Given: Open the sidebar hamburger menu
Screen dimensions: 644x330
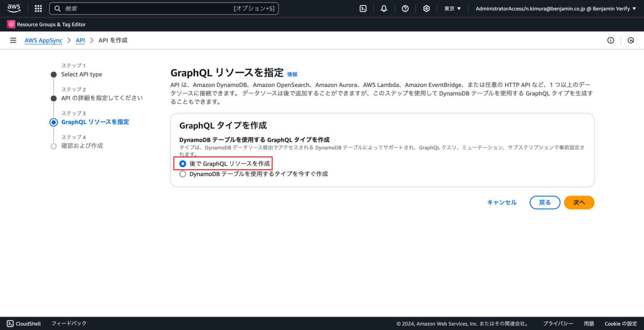Looking at the screenshot, I should pos(13,40).
